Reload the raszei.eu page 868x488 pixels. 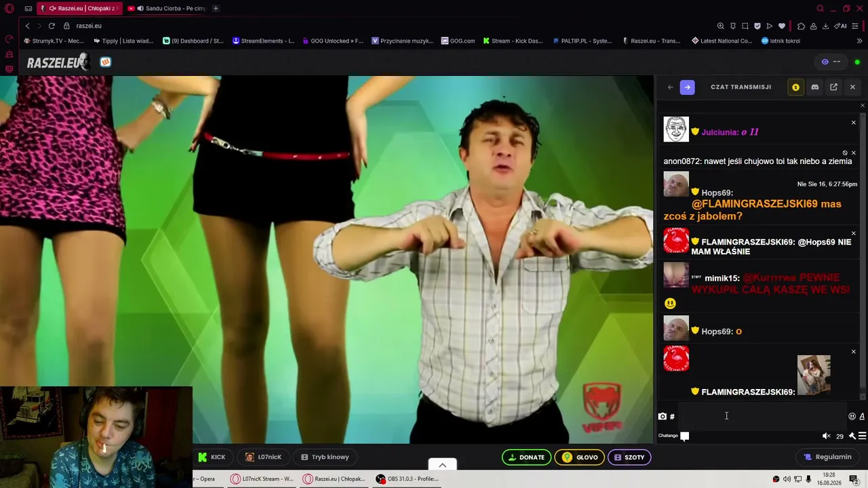click(x=52, y=26)
